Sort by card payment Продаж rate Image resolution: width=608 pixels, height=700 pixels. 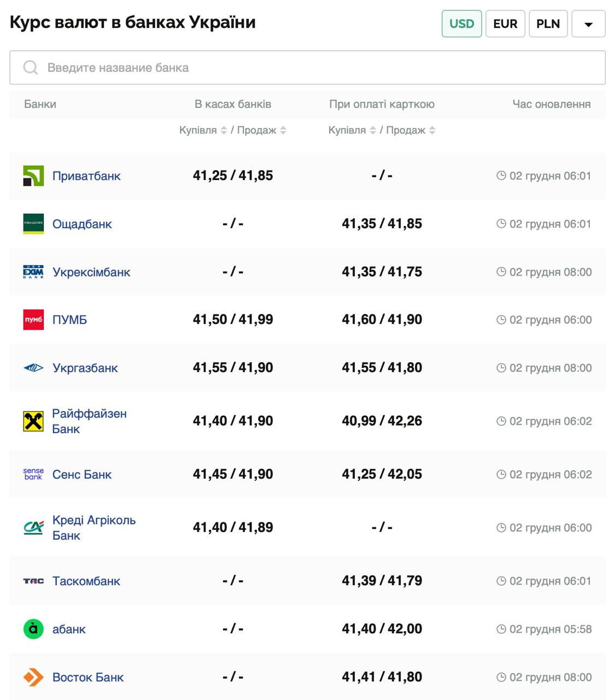pyautogui.click(x=432, y=130)
